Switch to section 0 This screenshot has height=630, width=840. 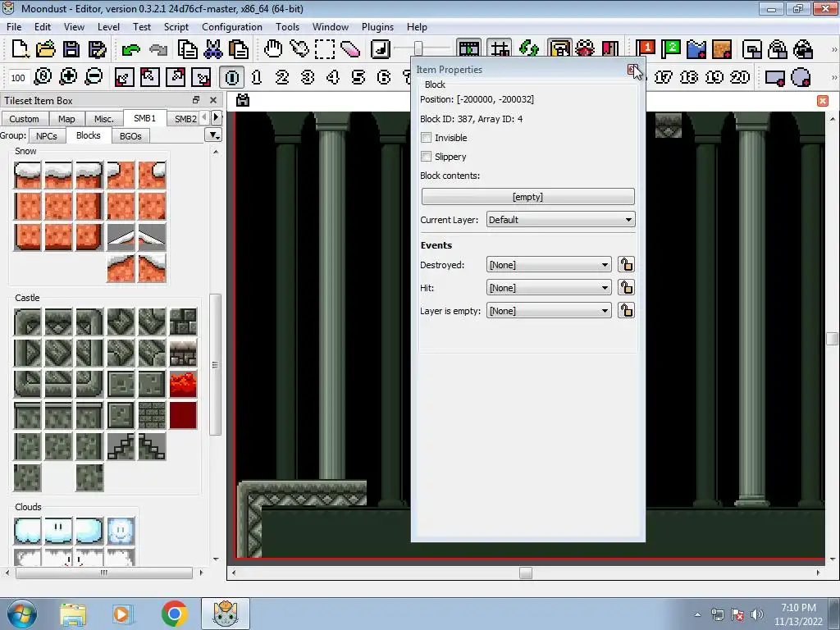tap(232, 77)
